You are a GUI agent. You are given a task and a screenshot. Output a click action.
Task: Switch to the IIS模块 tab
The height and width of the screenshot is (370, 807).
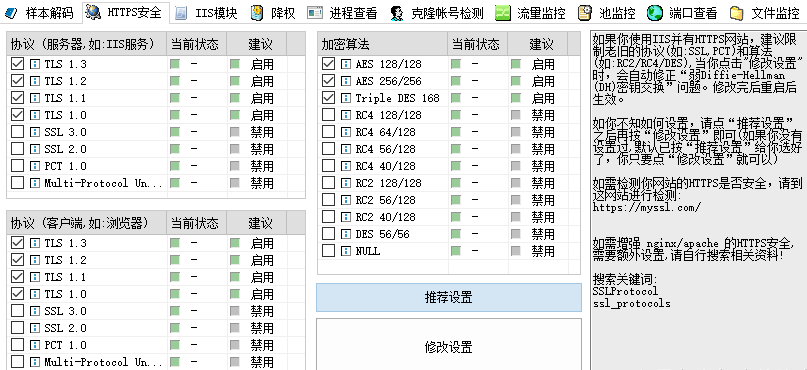(x=206, y=13)
